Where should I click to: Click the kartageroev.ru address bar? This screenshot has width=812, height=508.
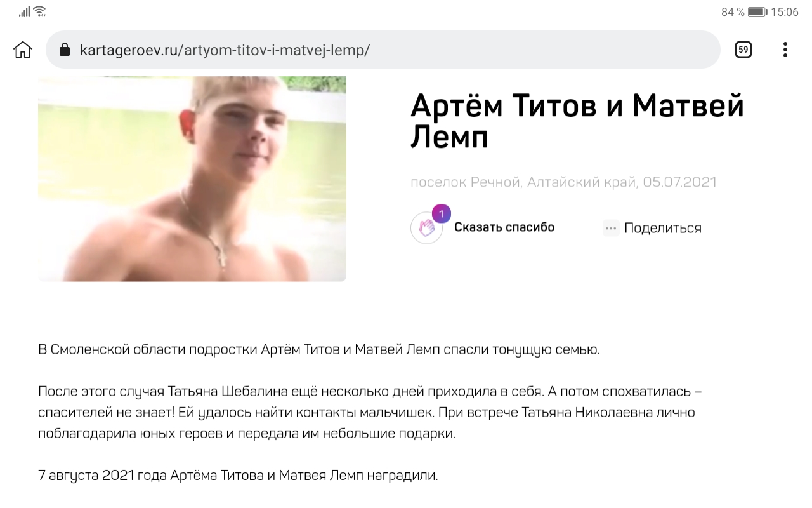pyautogui.click(x=383, y=50)
